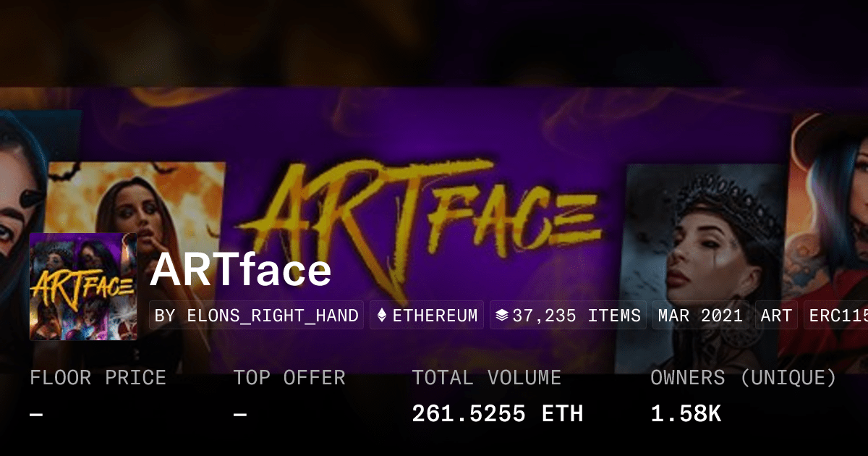Click the TOP OFFER stat label

pos(289,378)
